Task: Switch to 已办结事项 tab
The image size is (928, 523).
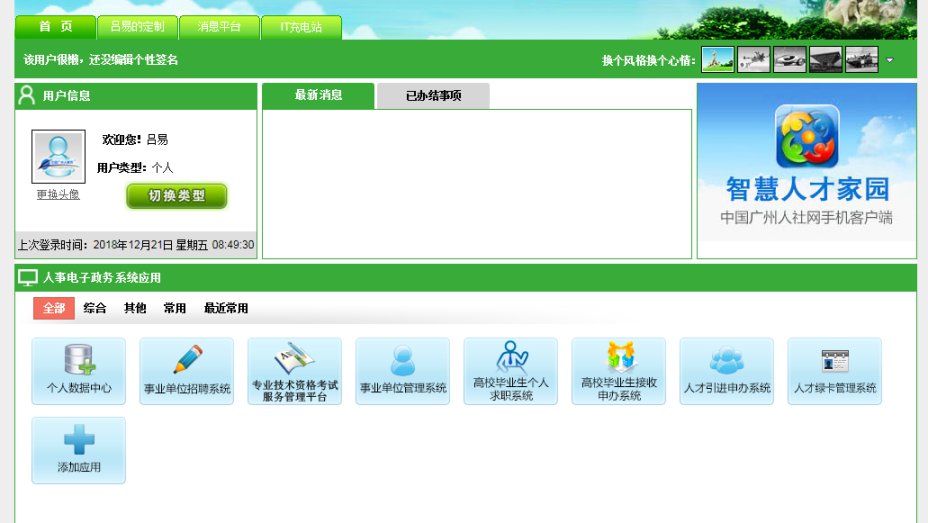Action: coord(433,96)
